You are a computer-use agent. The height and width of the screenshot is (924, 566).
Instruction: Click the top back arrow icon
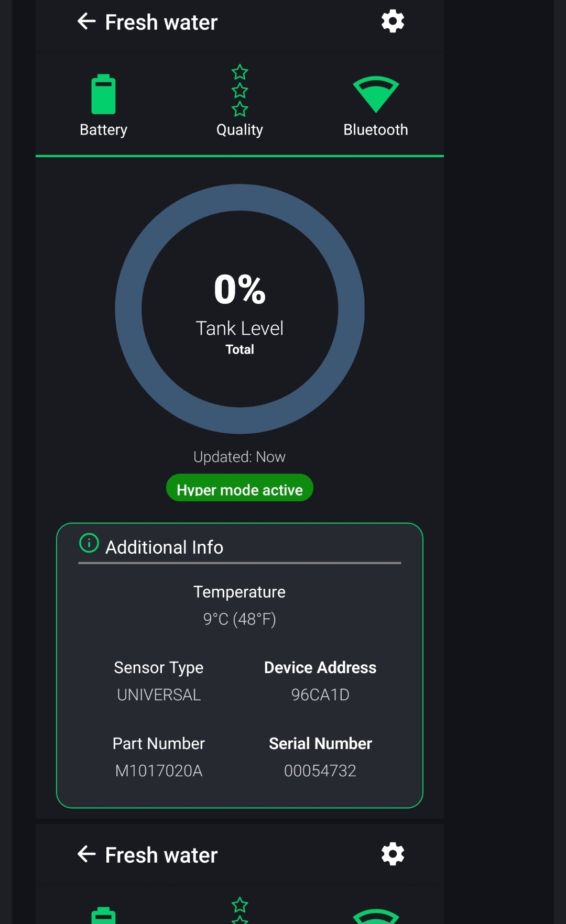[86, 21]
